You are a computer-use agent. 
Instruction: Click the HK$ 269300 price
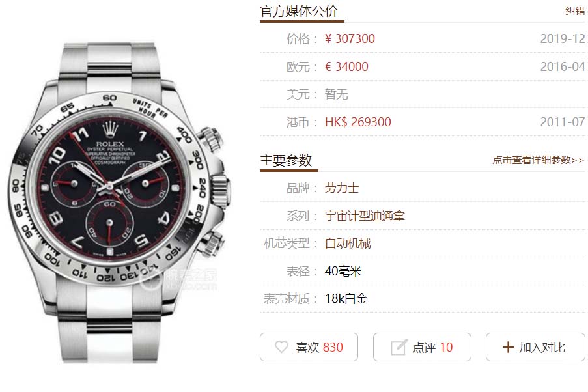357,122
